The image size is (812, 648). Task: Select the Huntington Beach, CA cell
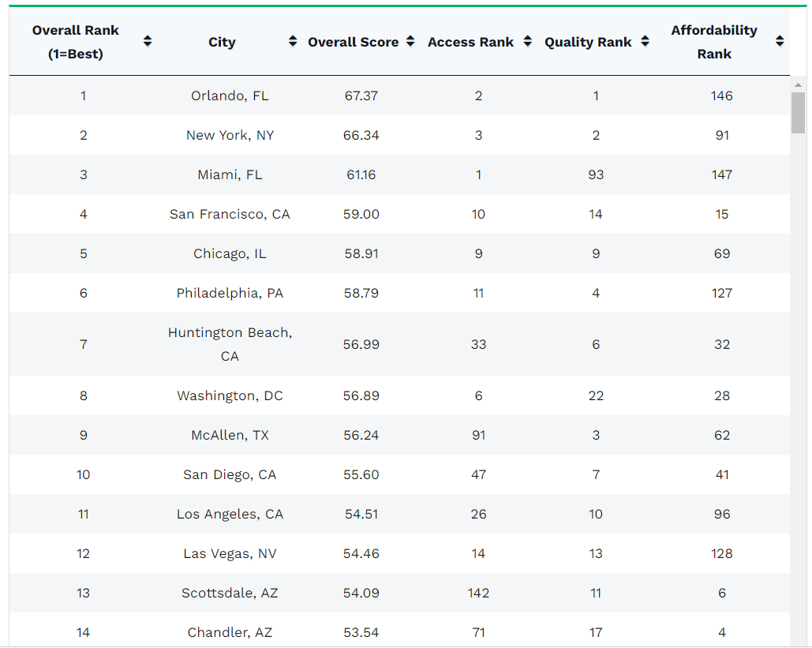click(230, 344)
